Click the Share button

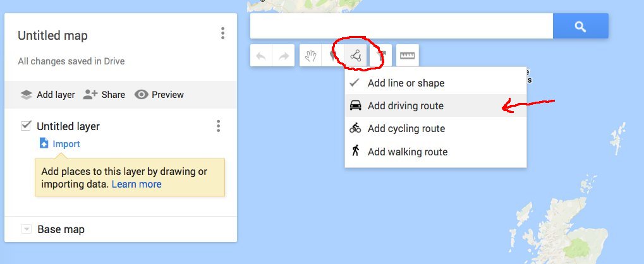click(104, 95)
